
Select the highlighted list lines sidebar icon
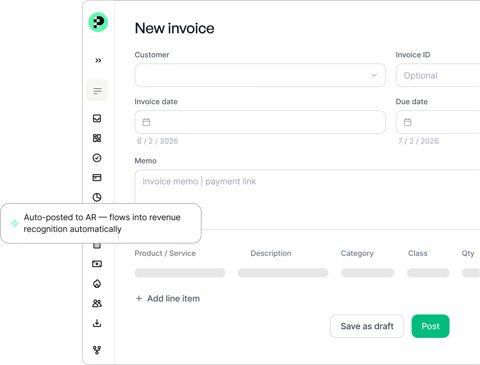point(97,91)
